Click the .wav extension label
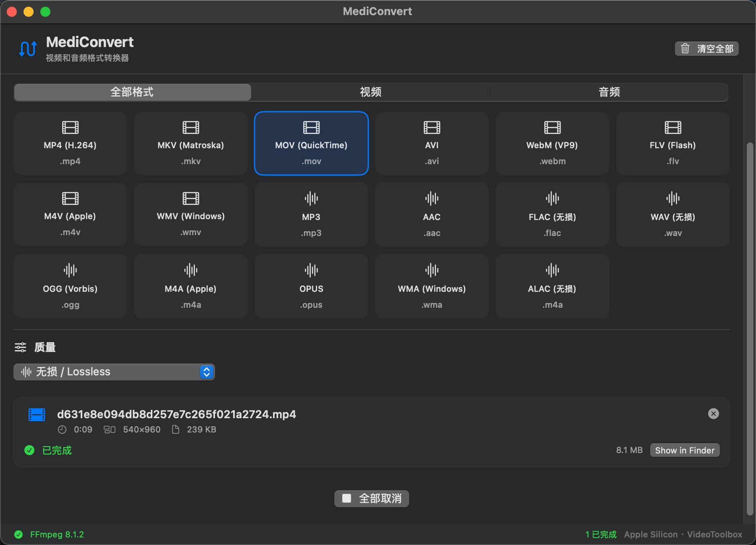The height and width of the screenshot is (545, 756). pos(673,233)
